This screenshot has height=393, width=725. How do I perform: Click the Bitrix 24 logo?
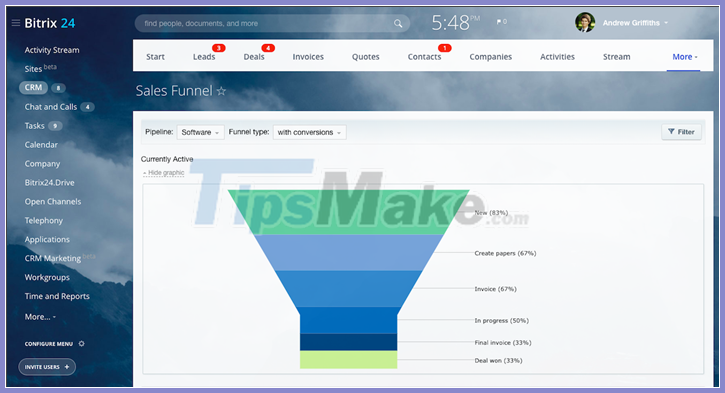click(49, 23)
